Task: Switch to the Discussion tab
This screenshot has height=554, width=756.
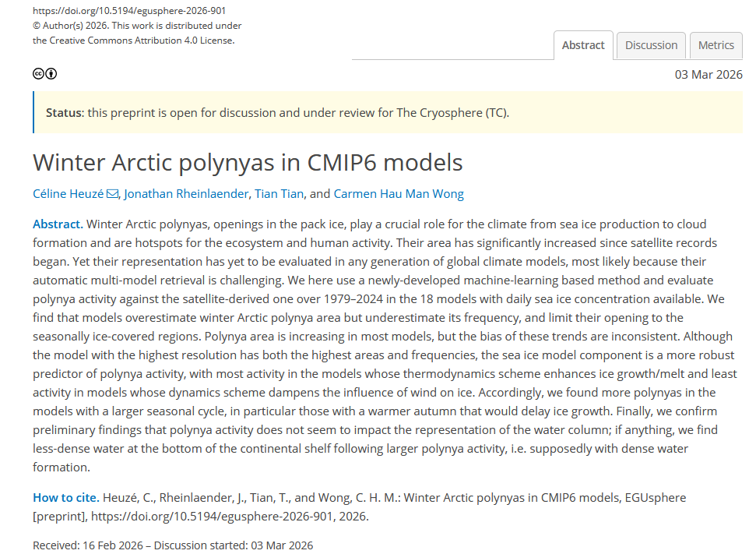Action: 651,45
